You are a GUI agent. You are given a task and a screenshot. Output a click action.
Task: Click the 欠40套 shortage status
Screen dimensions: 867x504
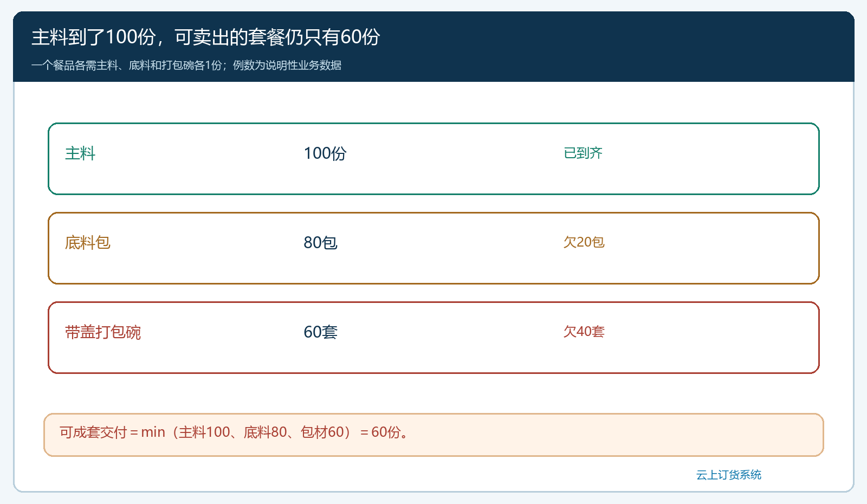[x=584, y=331]
